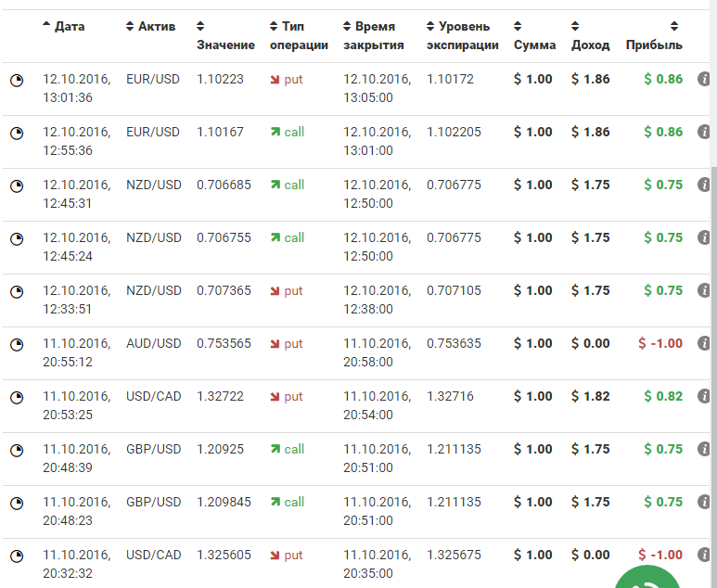Open info icon for trade at 20:53:25
This screenshot has width=717, height=588.
(x=704, y=396)
